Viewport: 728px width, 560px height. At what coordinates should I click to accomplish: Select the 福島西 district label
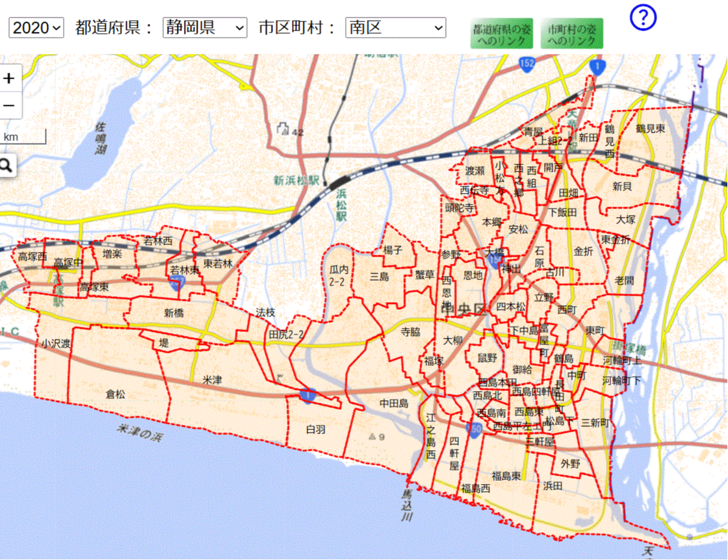[475, 488]
